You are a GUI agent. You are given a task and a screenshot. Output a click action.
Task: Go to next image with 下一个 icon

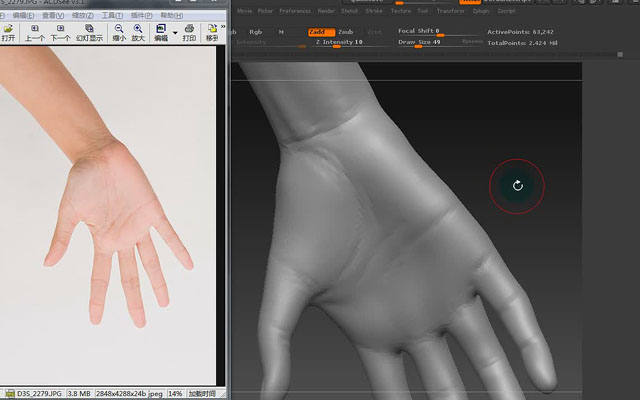pyautogui.click(x=60, y=33)
